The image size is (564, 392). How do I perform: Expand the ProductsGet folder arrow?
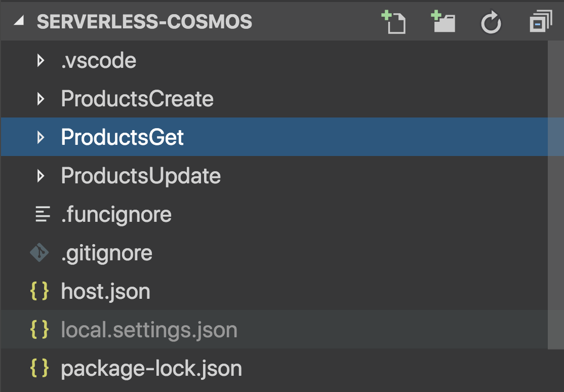pyautogui.click(x=41, y=137)
